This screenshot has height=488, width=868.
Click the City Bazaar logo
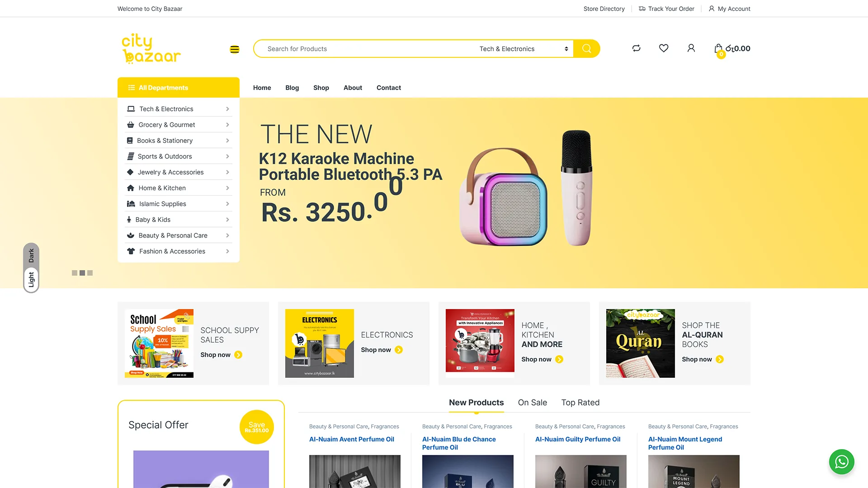151,48
